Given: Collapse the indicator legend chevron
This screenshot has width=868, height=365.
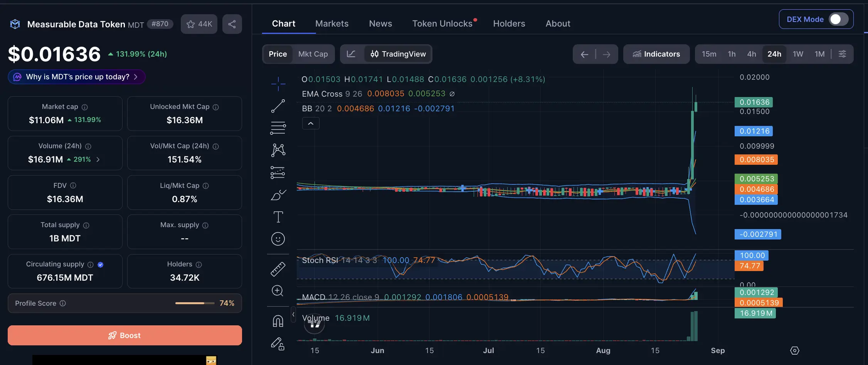Looking at the screenshot, I should [311, 124].
